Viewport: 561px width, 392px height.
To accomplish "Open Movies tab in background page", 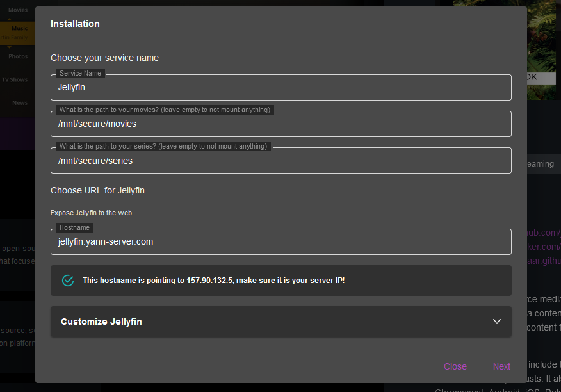I will pyautogui.click(x=18, y=10).
